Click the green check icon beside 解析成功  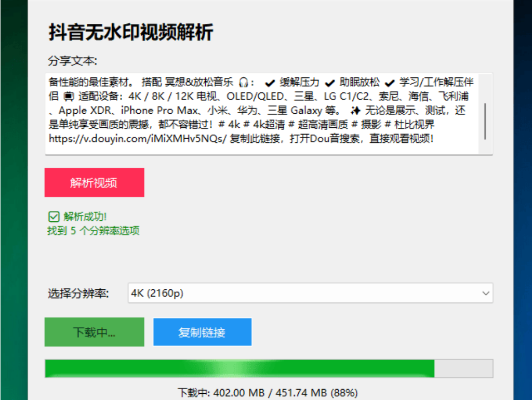pyautogui.click(x=53, y=217)
